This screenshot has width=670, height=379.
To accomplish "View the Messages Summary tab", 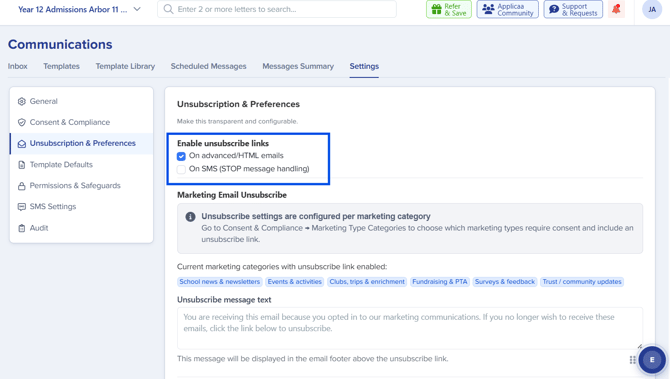I will click(x=298, y=66).
